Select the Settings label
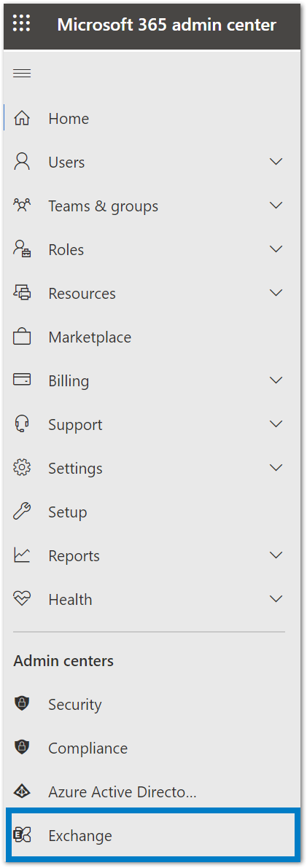The height and width of the screenshot is (868, 307). (75, 469)
